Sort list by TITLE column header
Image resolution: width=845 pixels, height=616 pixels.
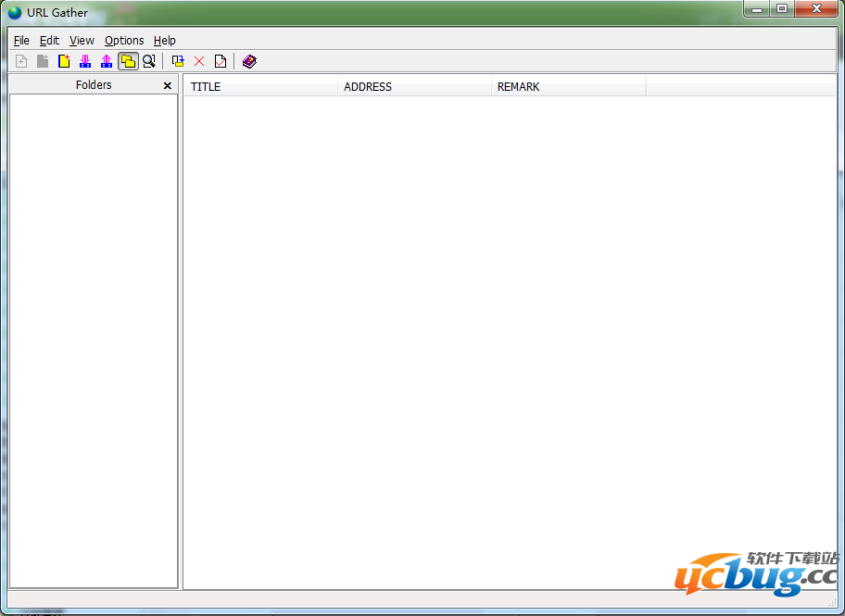tap(260, 87)
